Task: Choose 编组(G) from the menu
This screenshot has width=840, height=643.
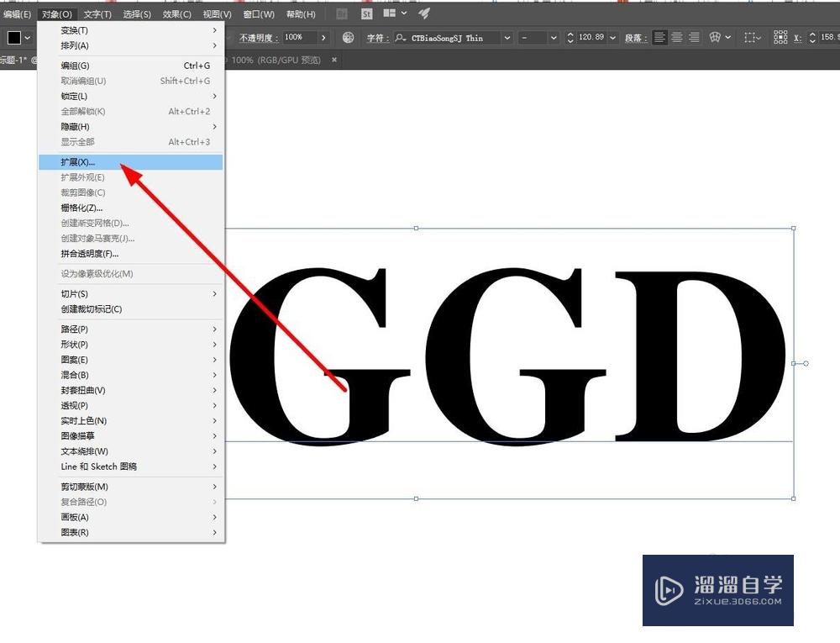Action: coord(131,66)
